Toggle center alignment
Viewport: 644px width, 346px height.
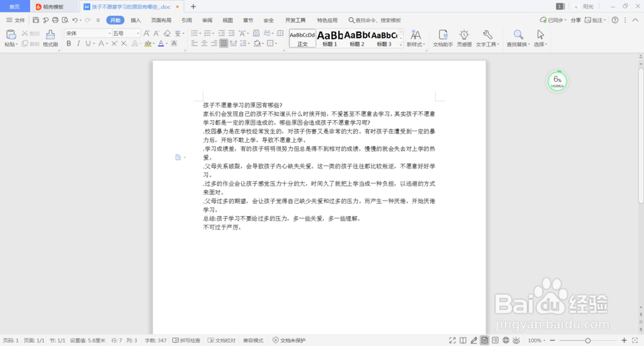[204, 44]
